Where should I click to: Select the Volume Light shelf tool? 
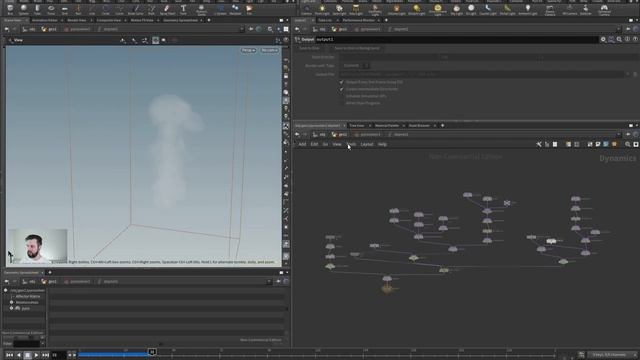pos(396,9)
